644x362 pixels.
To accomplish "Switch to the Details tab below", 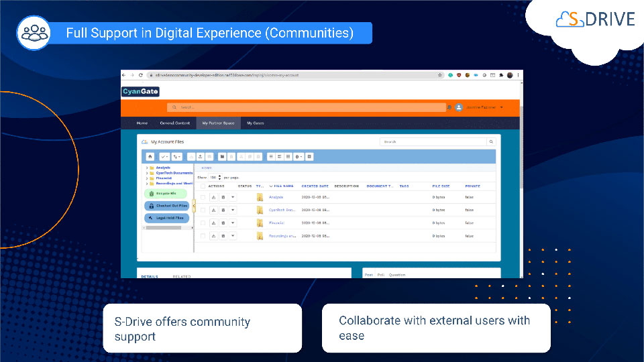I will click(x=150, y=277).
